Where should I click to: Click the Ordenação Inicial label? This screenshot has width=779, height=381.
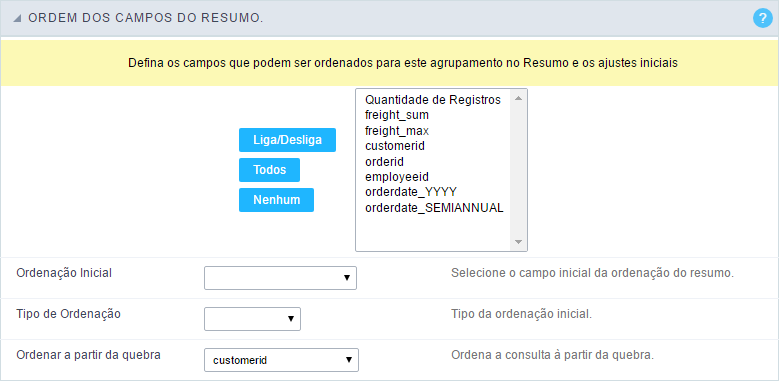pos(64,273)
